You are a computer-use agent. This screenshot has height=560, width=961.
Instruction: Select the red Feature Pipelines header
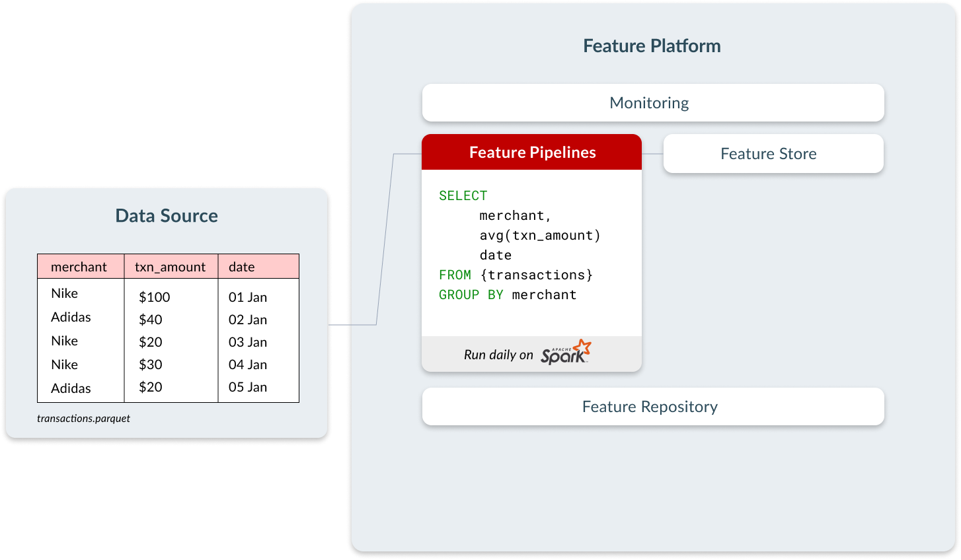(x=531, y=153)
